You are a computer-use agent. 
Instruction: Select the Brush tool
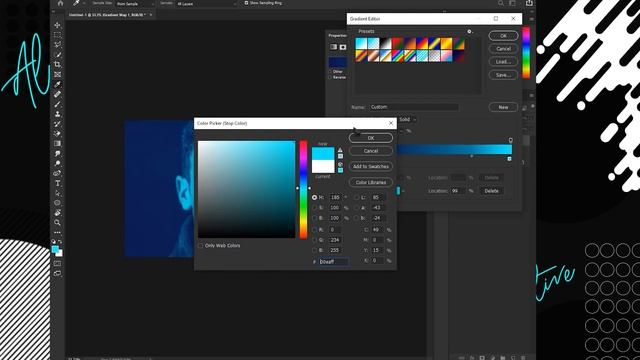coord(58,104)
